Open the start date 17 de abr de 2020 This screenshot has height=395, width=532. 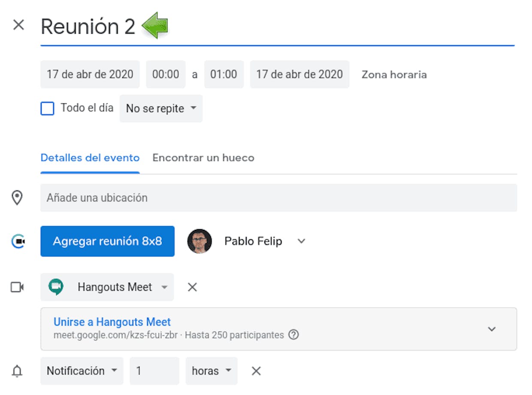pyautogui.click(x=90, y=75)
